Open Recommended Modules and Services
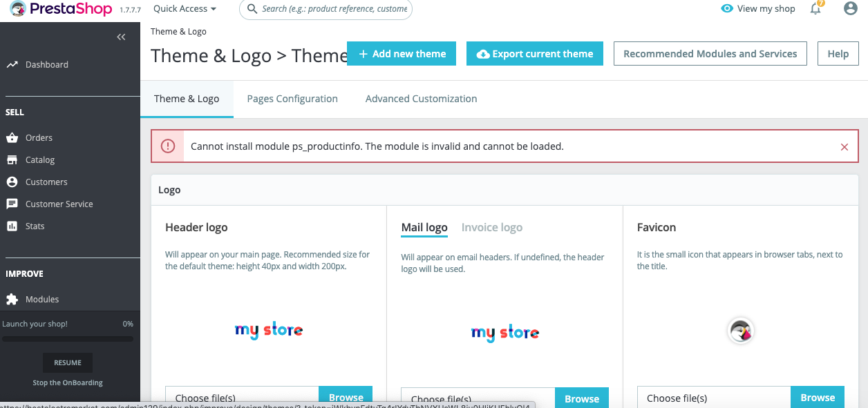This screenshot has width=868, height=408. pyautogui.click(x=710, y=54)
